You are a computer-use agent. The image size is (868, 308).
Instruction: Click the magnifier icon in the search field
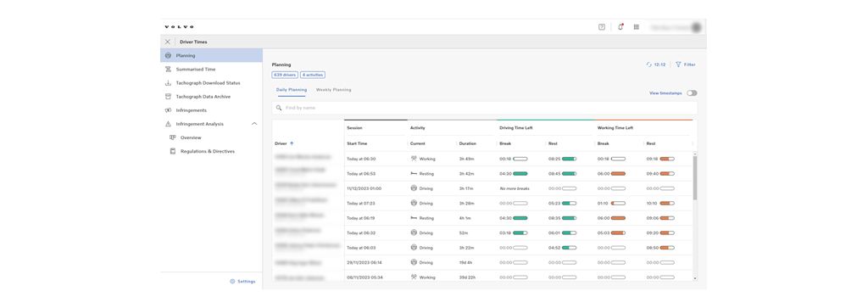point(280,108)
